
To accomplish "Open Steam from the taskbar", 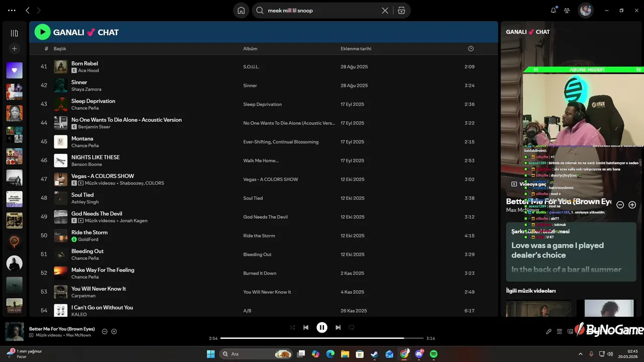I will [374, 354].
